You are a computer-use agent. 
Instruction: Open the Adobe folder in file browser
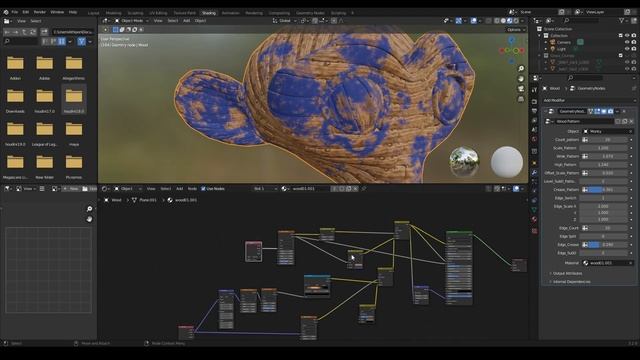[x=44, y=68]
